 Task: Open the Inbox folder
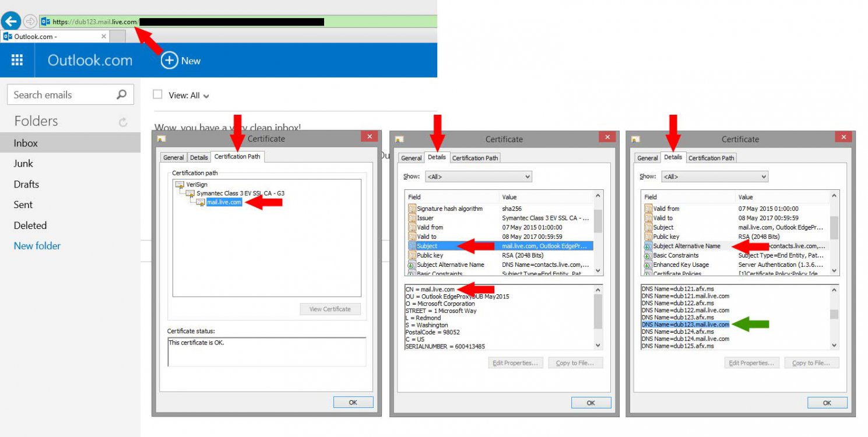click(x=70, y=143)
